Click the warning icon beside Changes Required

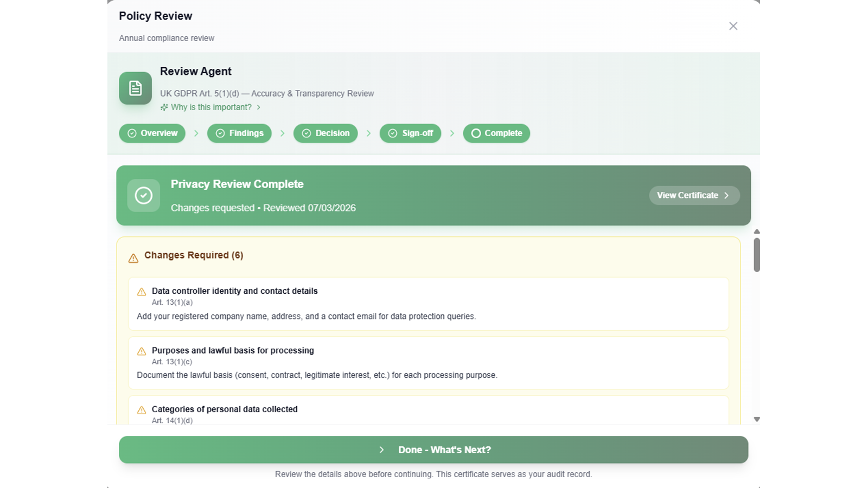(x=133, y=258)
